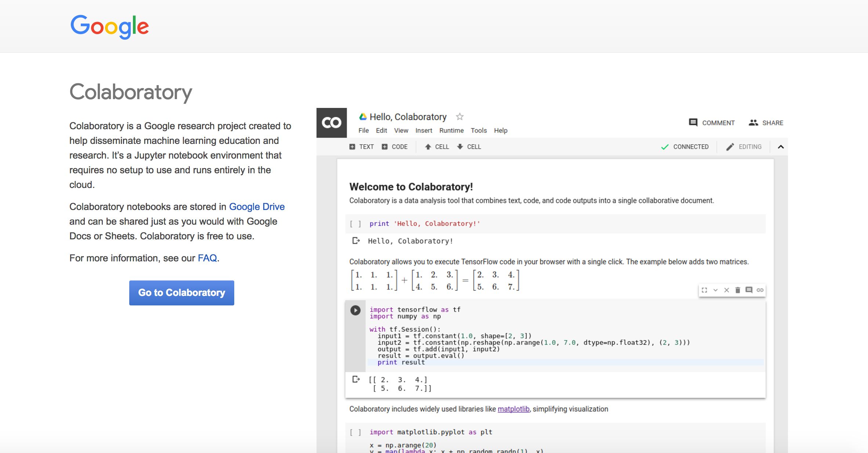Click the SHARE people icon
The image size is (868, 453).
pyautogui.click(x=753, y=123)
